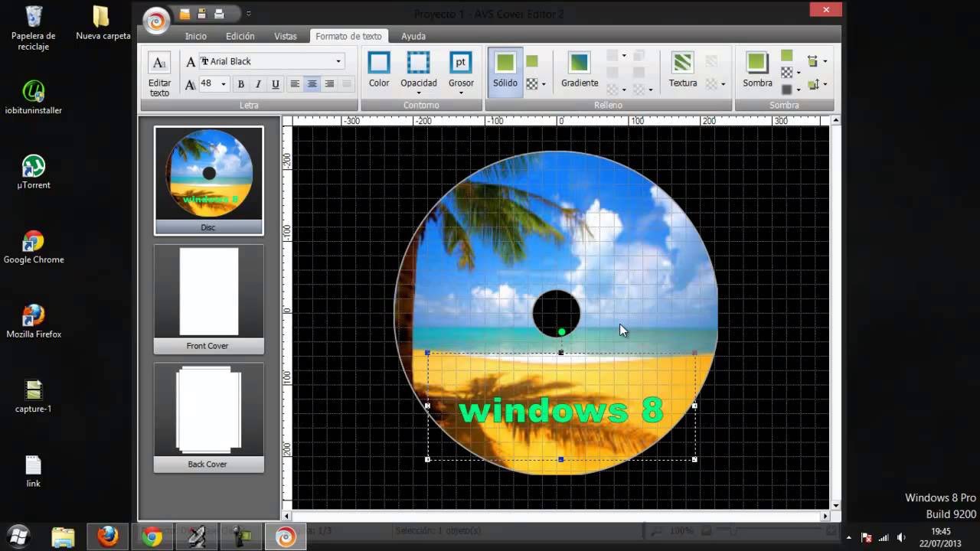Pick the solid fill green color square
The height and width of the screenshot is (551, 980).
532,61
